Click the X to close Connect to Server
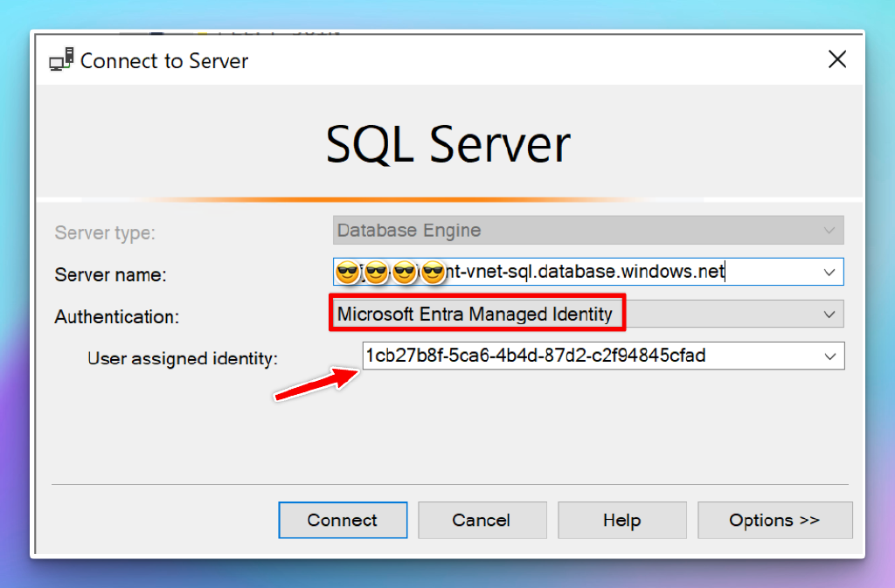Screen dimensions: 895x588 pos(837,59)
